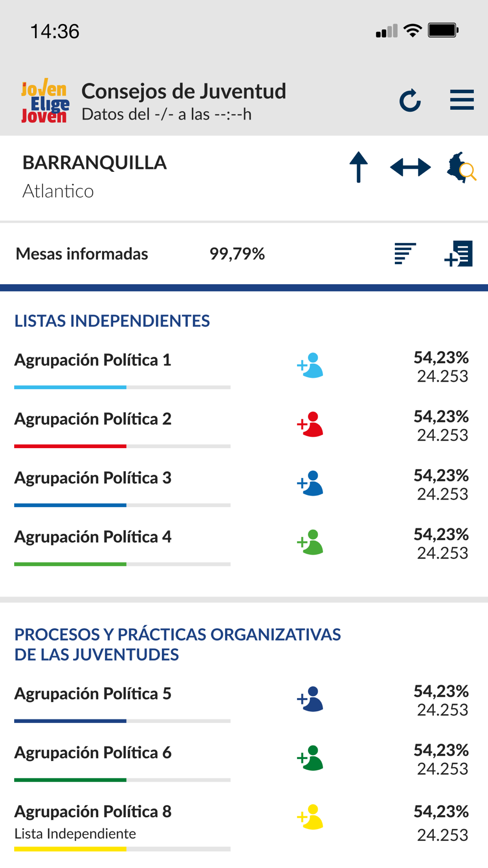Tap blue add-person icon for Agrupación Política 3
The height and width of the screenshot is (868, 488).
[x=310, y=483]
